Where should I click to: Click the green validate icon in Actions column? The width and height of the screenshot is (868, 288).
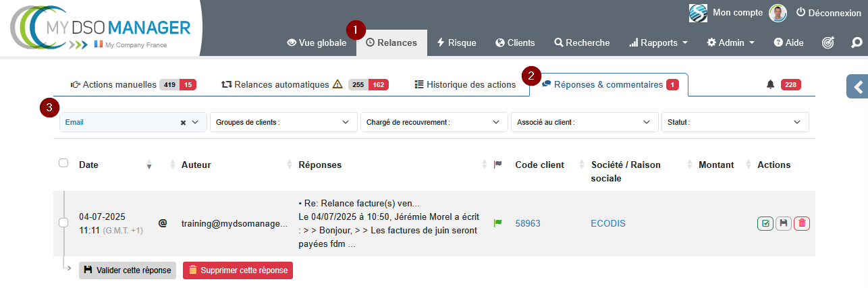coord(765,223)
